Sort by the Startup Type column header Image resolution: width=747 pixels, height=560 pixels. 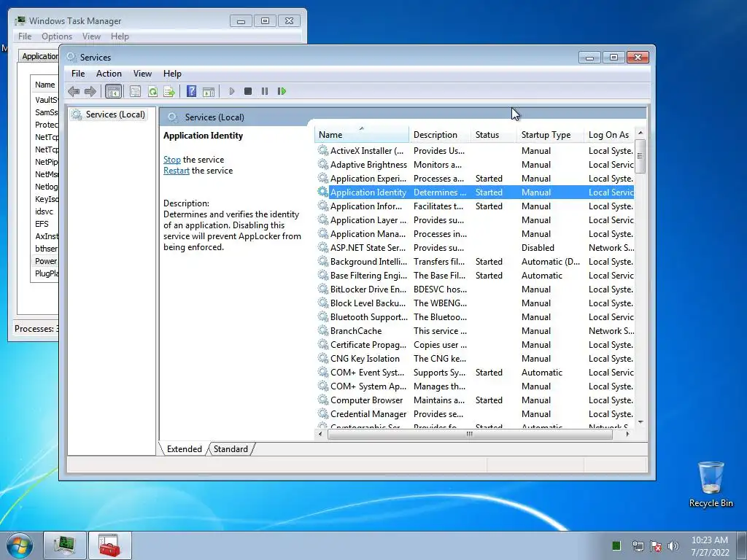tap(550, 135)
